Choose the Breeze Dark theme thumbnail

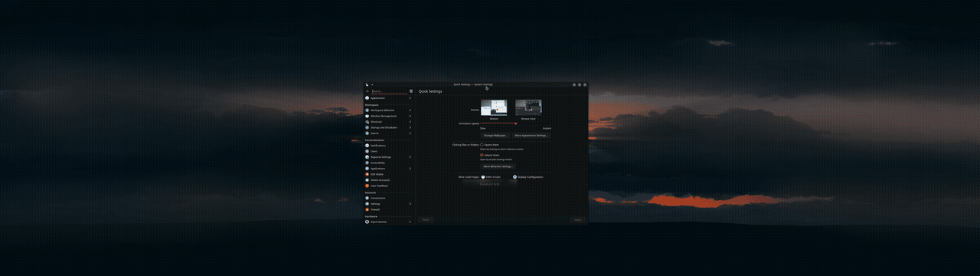pyautogui.click(x=528, y=107)
